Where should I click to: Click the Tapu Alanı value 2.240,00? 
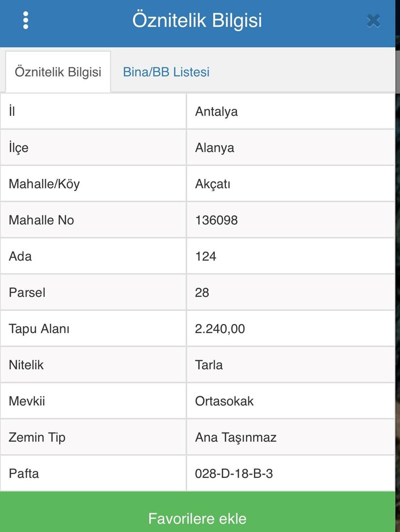220,329
